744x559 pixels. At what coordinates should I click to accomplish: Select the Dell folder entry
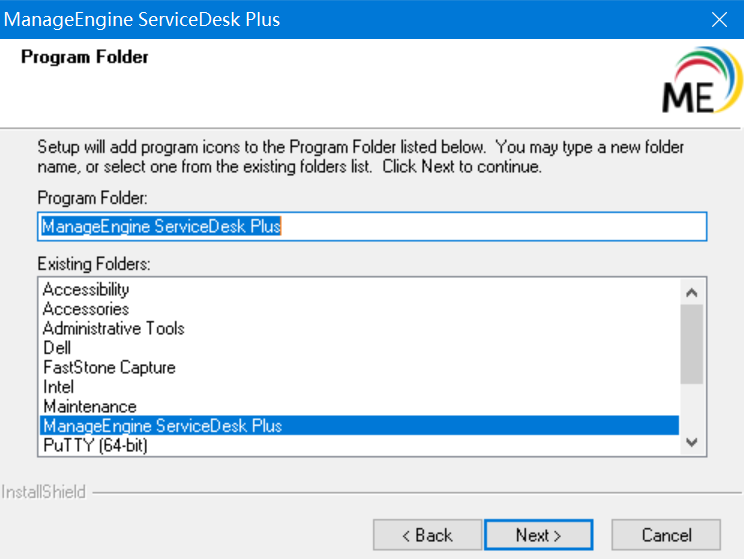[x=57, y=348]
